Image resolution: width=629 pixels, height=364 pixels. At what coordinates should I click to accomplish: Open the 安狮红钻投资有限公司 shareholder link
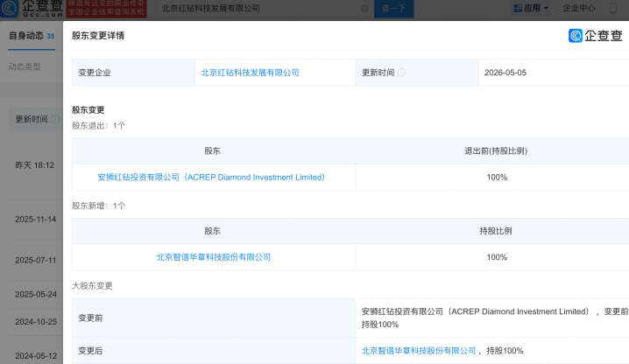pos(211,178)
